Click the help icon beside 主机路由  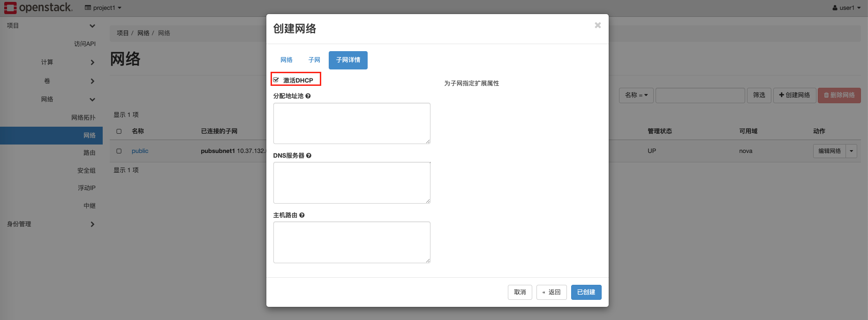click(x=302, y=215)
